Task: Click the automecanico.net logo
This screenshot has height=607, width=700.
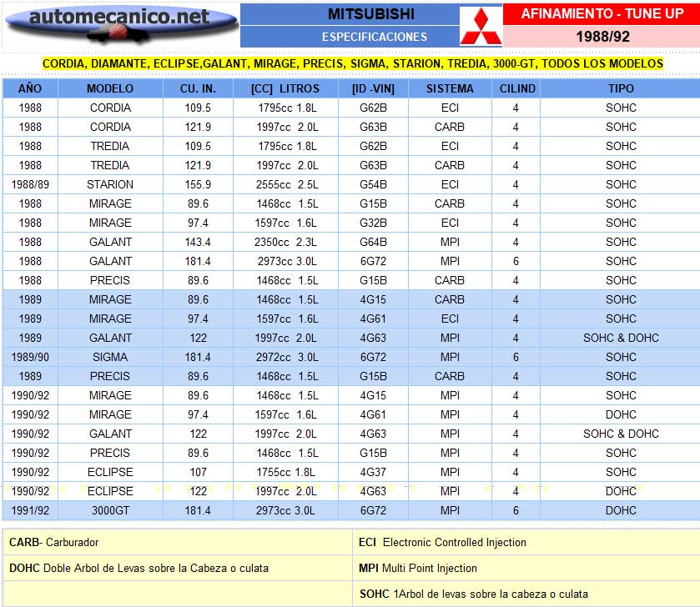Action: pyautogui.click(x=122, y=25)
